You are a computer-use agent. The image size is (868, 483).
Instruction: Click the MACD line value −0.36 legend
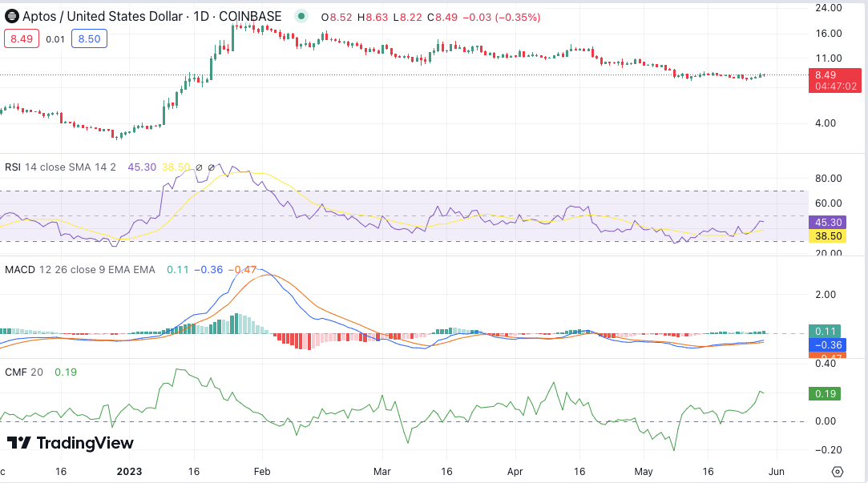click(x=208, y=269)
